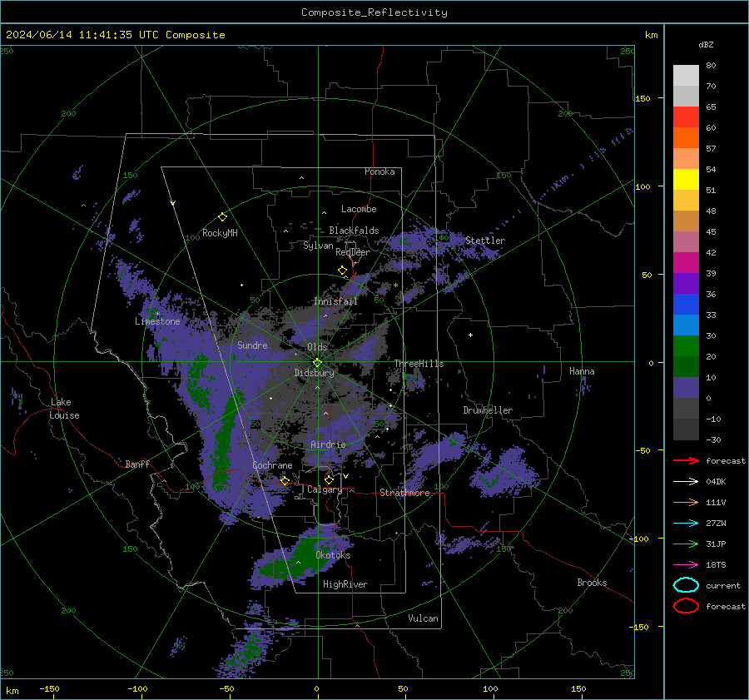Click the red forecast ellipse icon
The width and height of the screenshot is (749, 700).
[x=686, y=606]
